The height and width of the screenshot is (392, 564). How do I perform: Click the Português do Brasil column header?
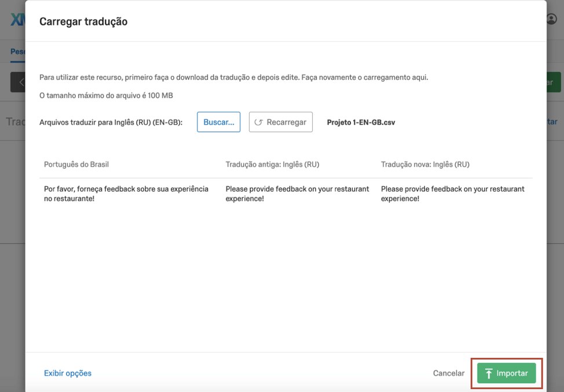click(76, 164)
